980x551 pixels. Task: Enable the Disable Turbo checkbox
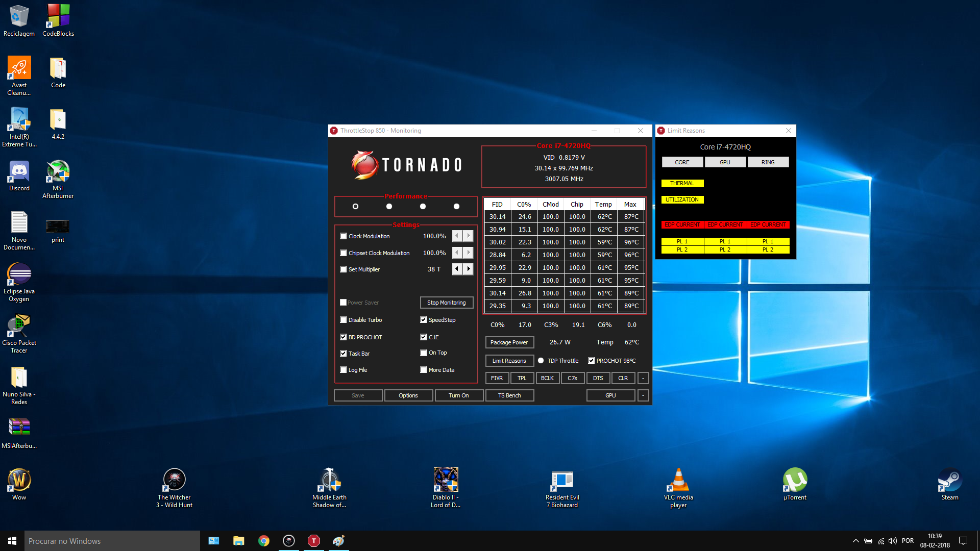[344, 320]
